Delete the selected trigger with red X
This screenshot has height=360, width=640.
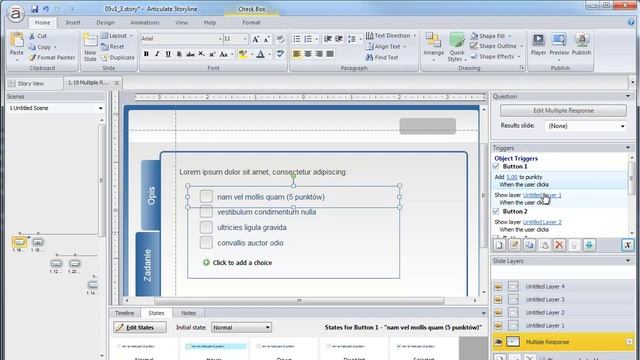(x=559, y=245)
